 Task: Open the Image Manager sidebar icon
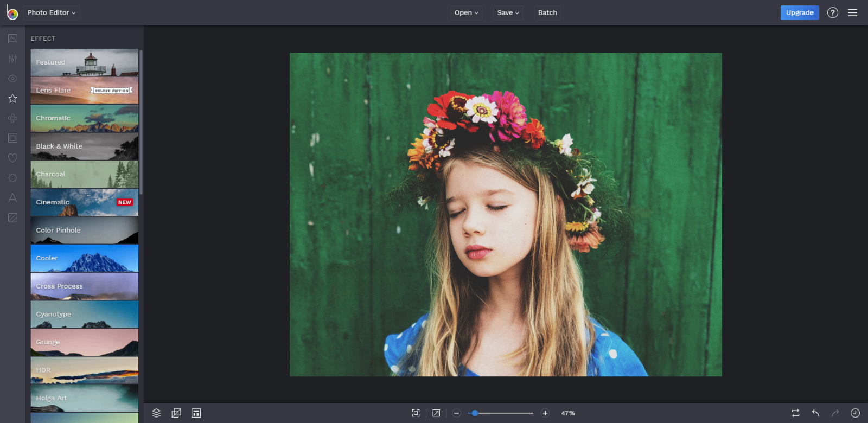pyautogui.click(x=12, y=39)
